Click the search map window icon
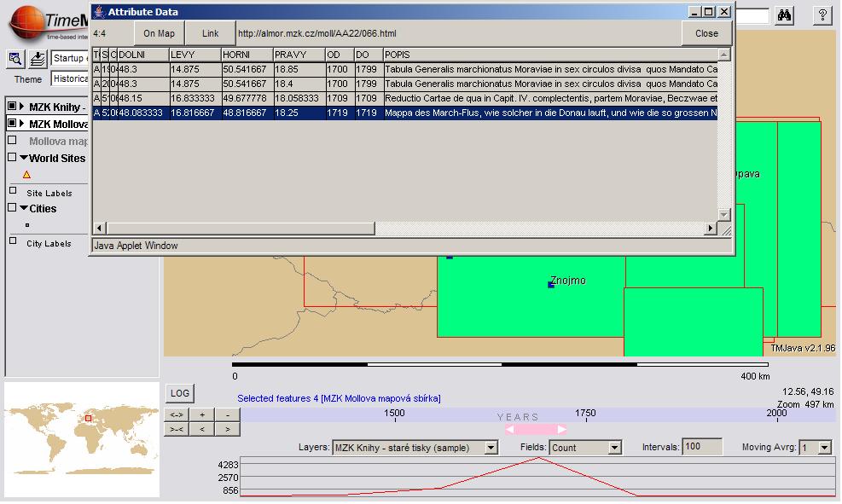Image resolution: width=842 pixels, height=504 pixels. (x=15, y=59)
